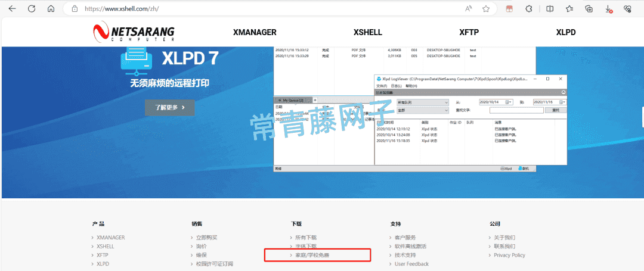Screen dimensions: 644x271
Task: Click the 维保 footer link
Action: pyautogui.click(x=202, y=255)
